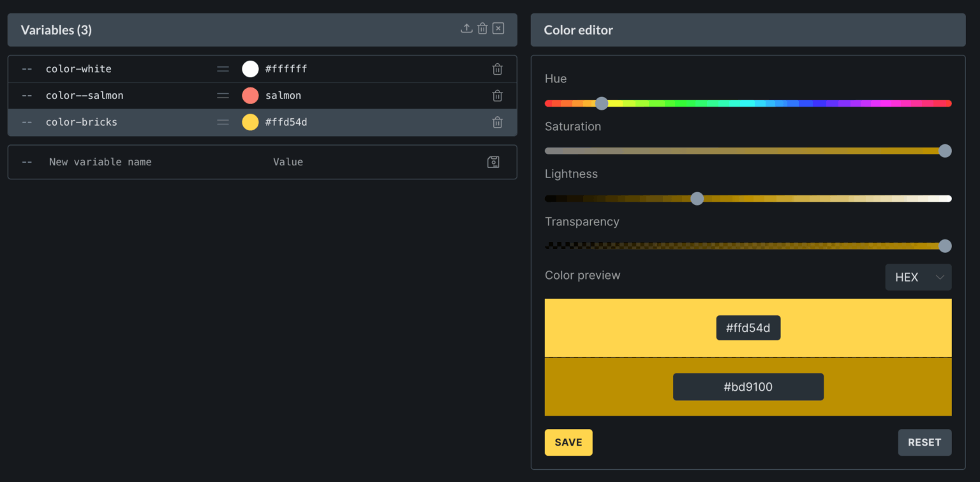Save new variable with the floppy disk icon
980x482 pixels.
(x=493, y=162)
